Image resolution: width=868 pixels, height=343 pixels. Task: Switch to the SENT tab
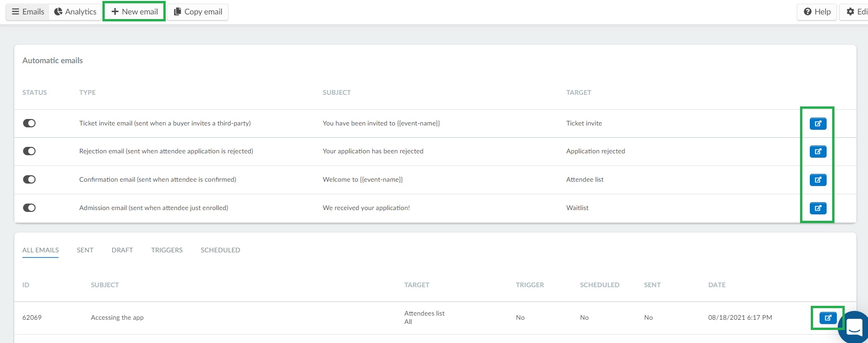point(85,250)
